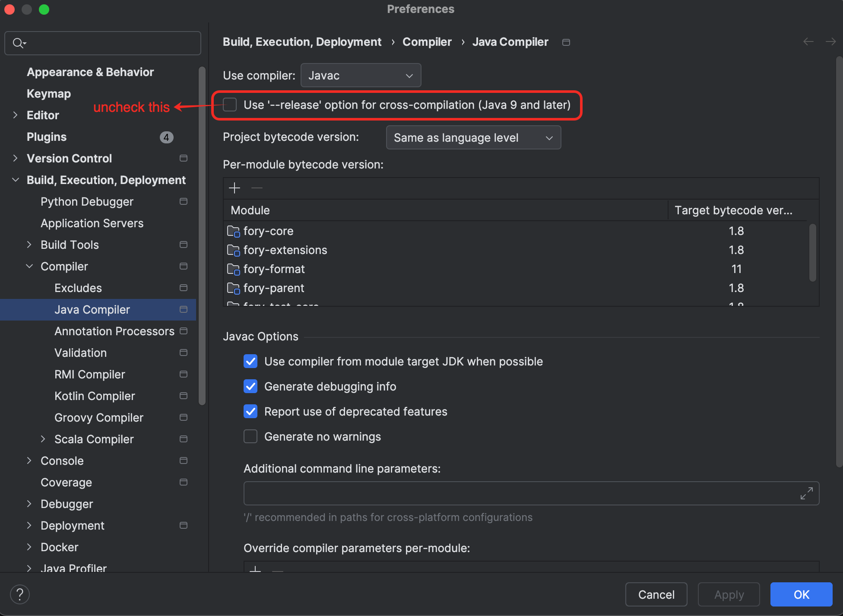Viewport: 843px width, 616px height.
Task: Click the search magnifier icon
Action: click(19, 43)
